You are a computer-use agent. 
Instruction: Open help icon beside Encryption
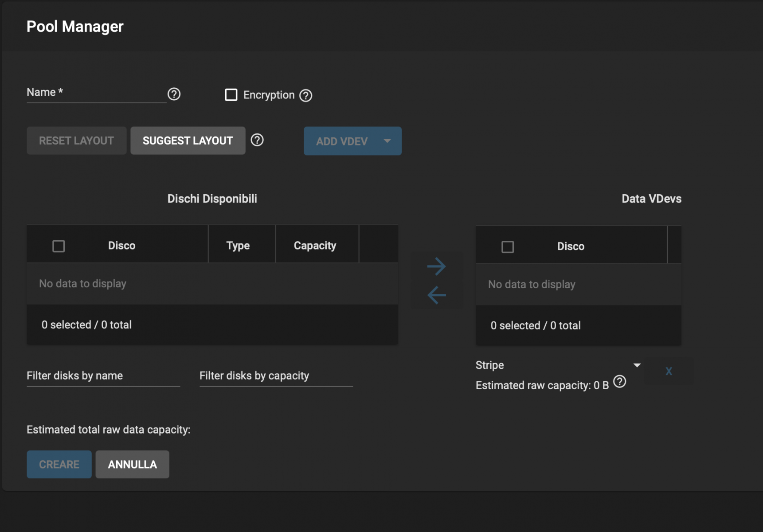coord(305,95)
